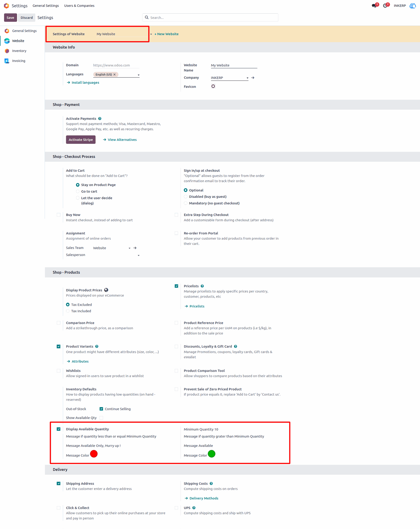Edit the Website Name field
420x529 pixels.
point(234,65)
